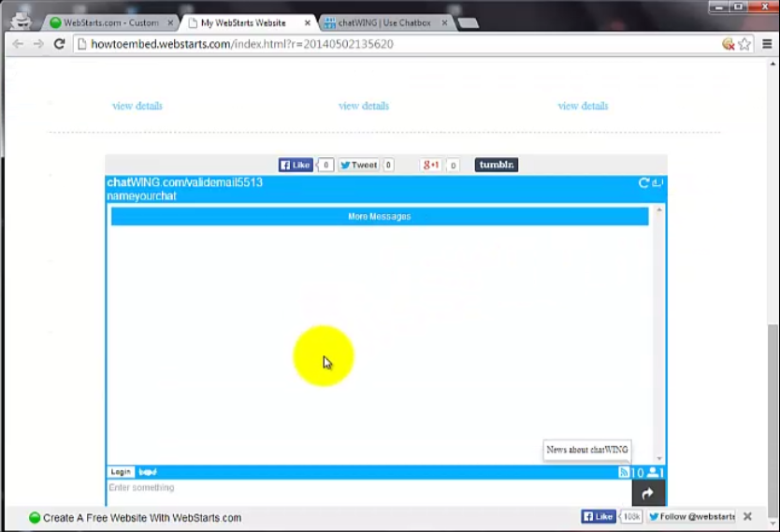Screen dimensions: 780x532
Task: Click the incognito spy icon
Action: point(21,21)
